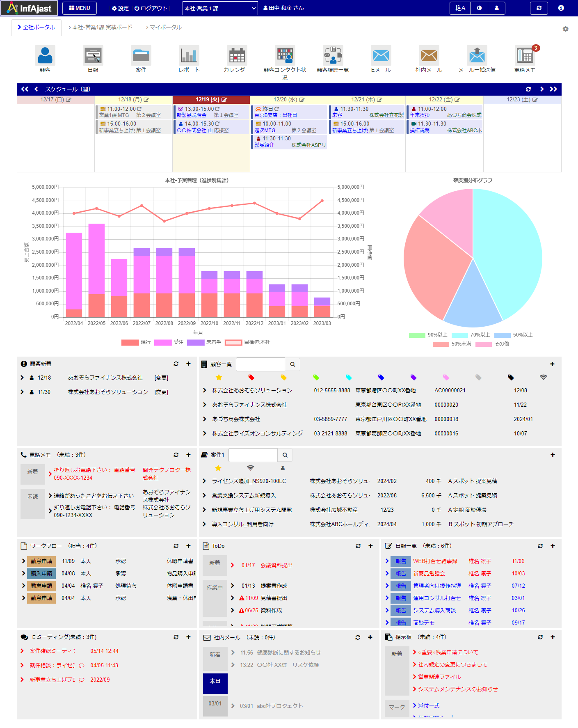
Task: Click the ログアウト link
Action: [x=151, y=8]
